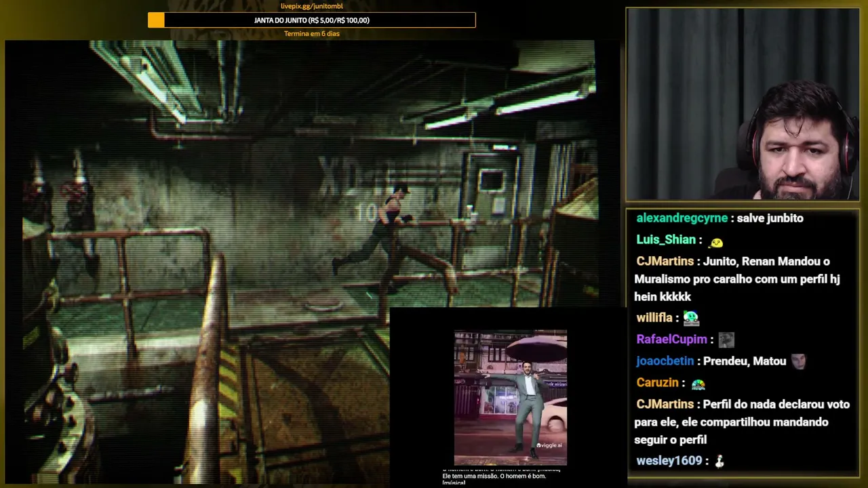This screenshot has height=488, width=868.
Task: Click the Caruzin username in chat
Action: [x=658, y=383]
